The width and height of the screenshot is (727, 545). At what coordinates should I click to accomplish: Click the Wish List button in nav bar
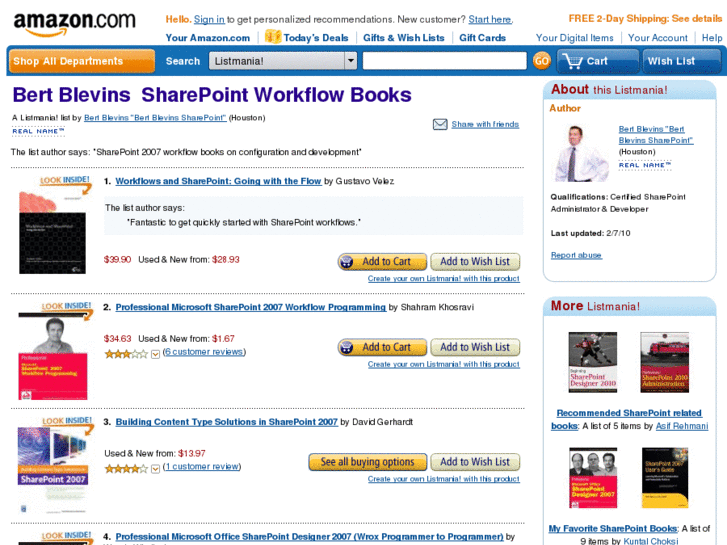[x=681, y=61]
